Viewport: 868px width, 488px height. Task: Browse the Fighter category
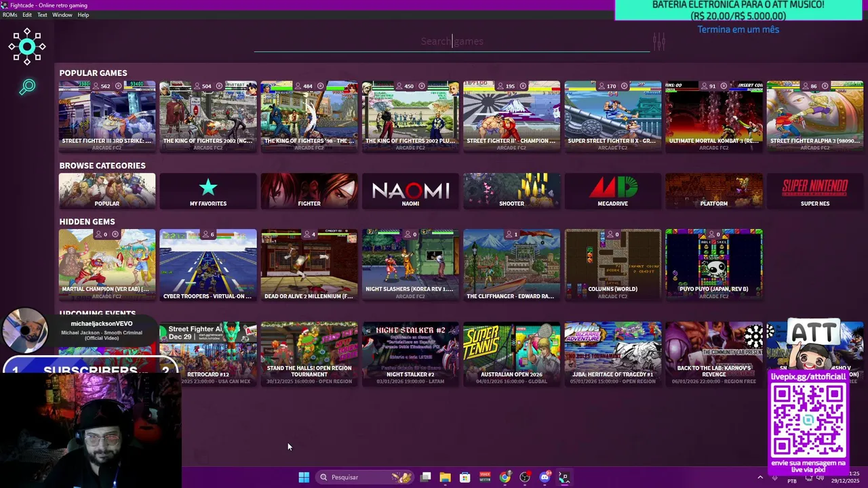[x=309, y=190]
